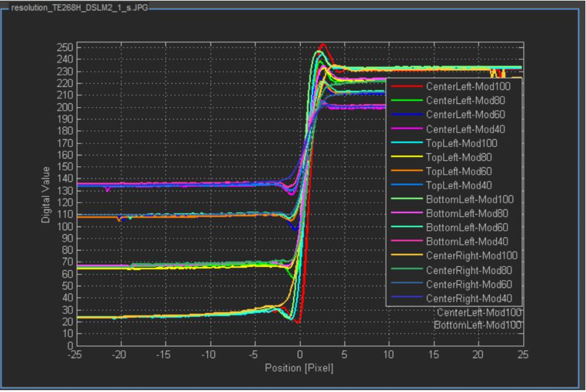Select the CenterRight-Mod60 legend entry
The width and height of the screenshot is (586, 392).
pyautogui.click(x=470, y=284)
